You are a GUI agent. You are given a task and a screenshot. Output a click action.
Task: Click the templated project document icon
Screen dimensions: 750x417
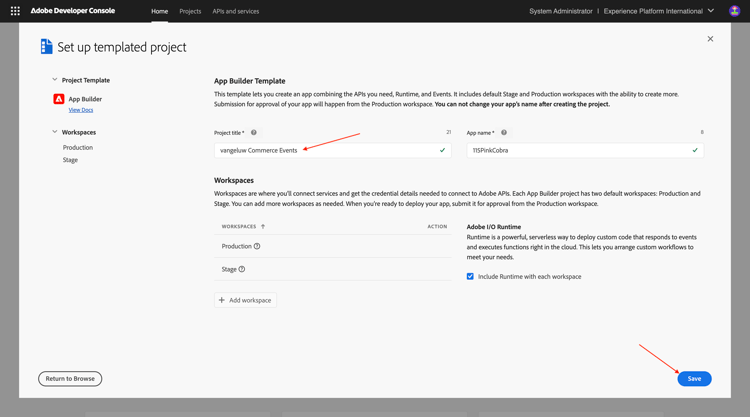pos(46,46)
